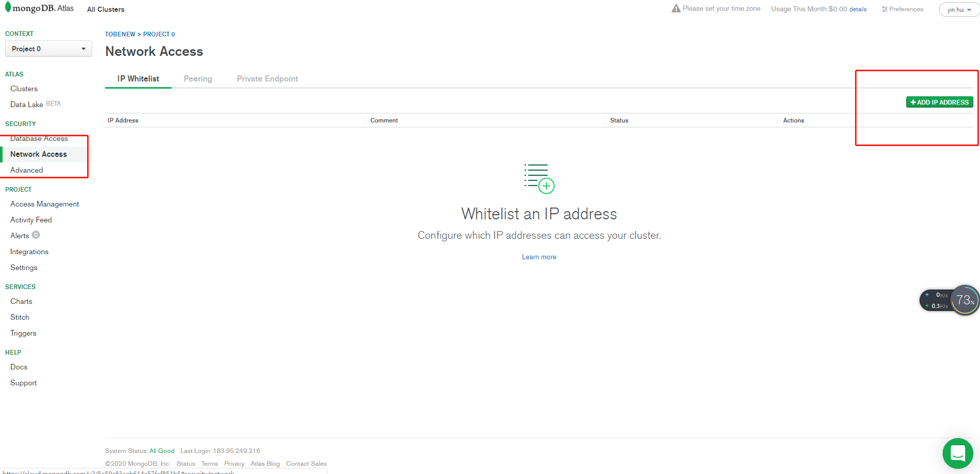Switch to the Private Endpoint tab

pos(267,79)
